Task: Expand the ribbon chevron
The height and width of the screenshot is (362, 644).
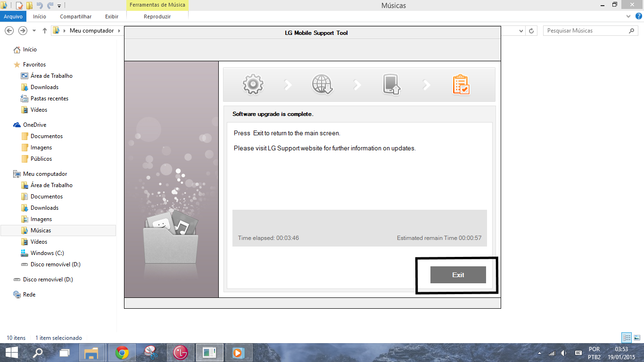Action: pos(628,16)
